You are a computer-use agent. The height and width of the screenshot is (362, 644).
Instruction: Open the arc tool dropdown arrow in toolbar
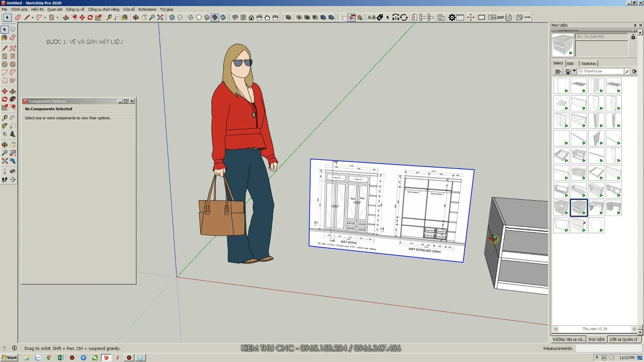click(45, 17)
